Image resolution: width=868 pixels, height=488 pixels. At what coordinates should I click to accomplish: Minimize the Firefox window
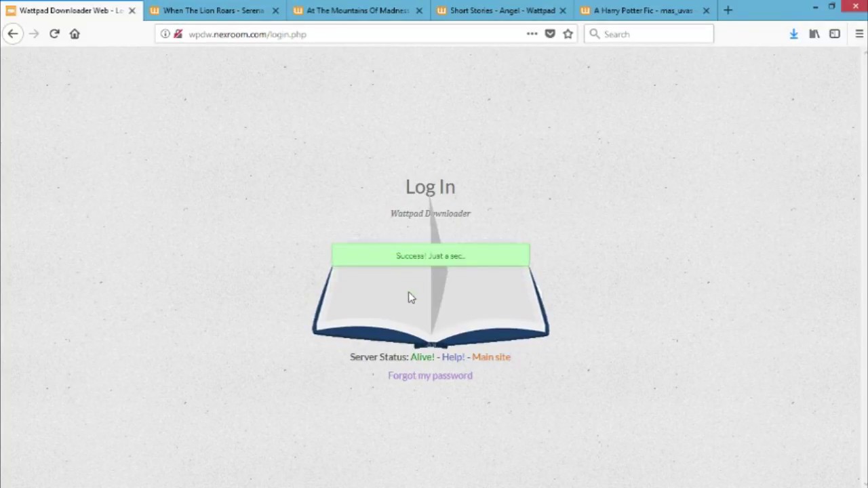(815, 7)
